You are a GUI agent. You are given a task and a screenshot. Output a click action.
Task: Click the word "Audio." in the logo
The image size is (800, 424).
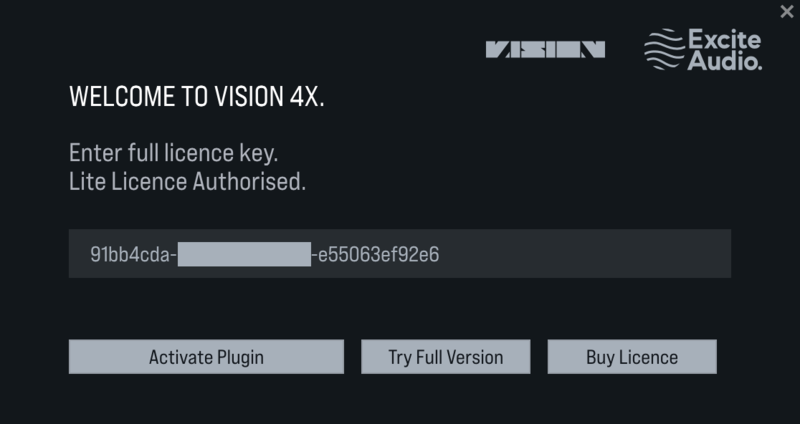(x=724, y=61)
